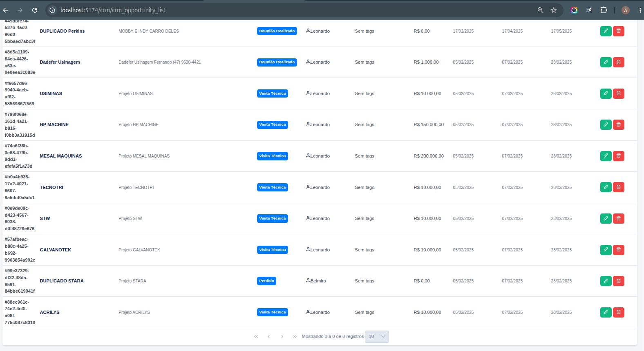Delete the Dadefer Usinagem opportunity
This screenshot has height=351, width=644.
click(619, 62)
